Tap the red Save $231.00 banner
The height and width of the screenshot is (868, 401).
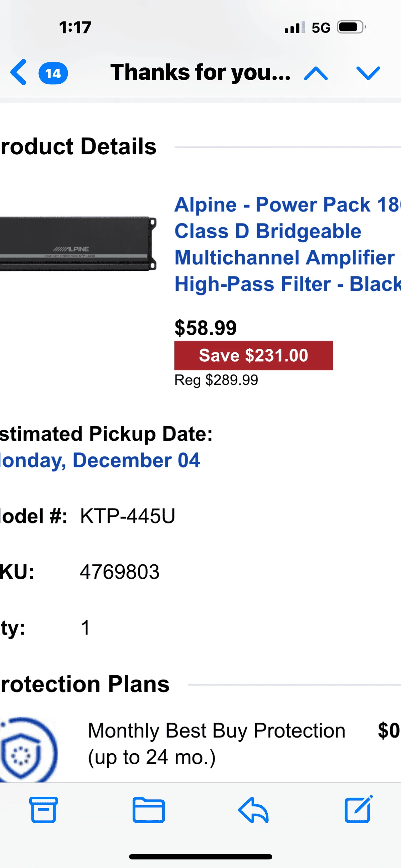253,356
